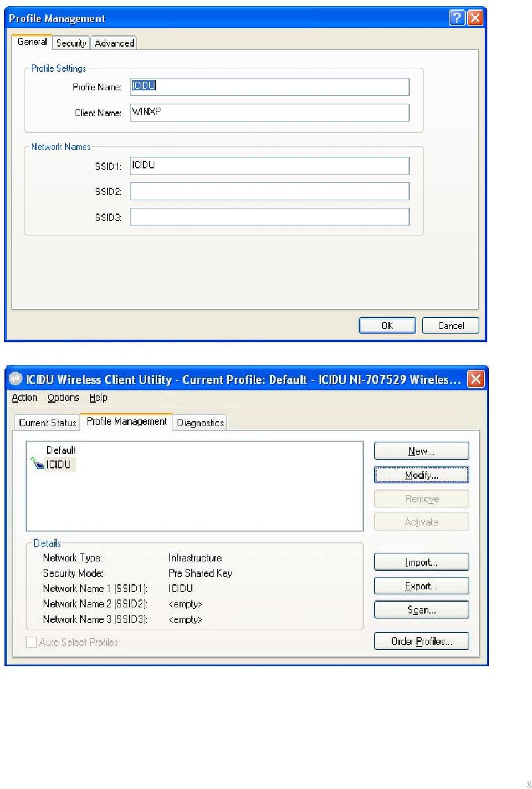Click the 'Pre Shared Key' security mode value
The height and width of the screenshot is (789, 532).
click(x=200, y=573)
